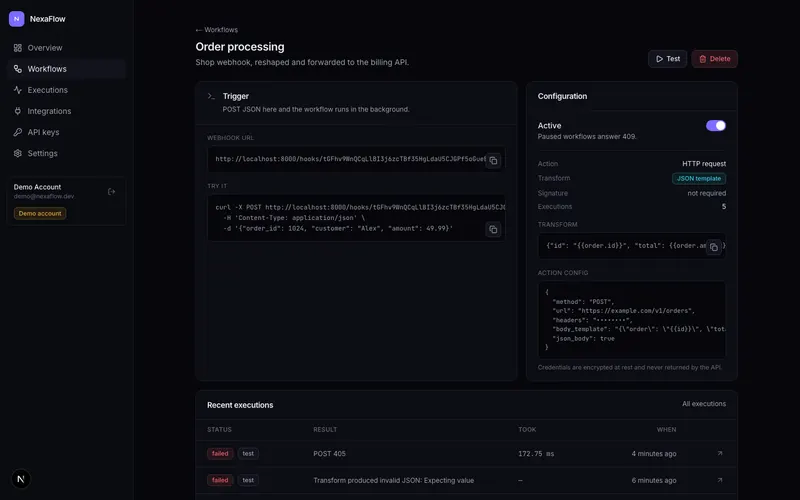Open the POST 405 execution arrow
This screenshot has width=800, height=500.
719,454
